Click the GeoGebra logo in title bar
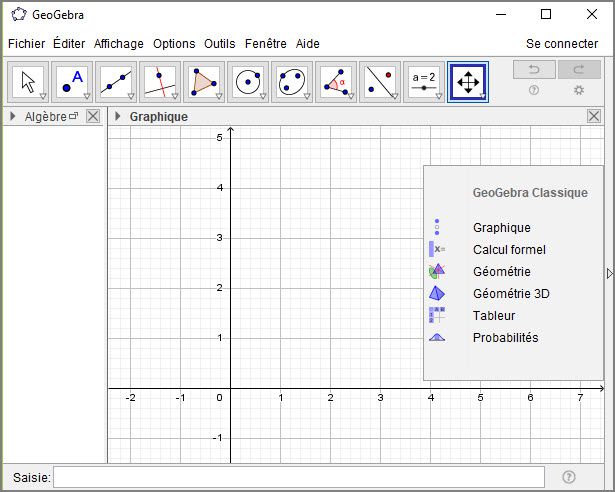The image size is (615, 492). point(18,15)
